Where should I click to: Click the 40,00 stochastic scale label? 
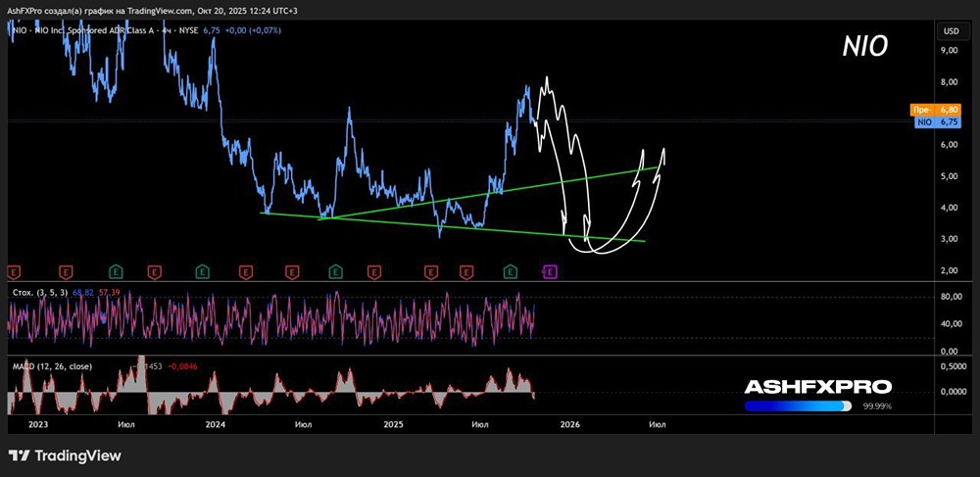point(951,323)
